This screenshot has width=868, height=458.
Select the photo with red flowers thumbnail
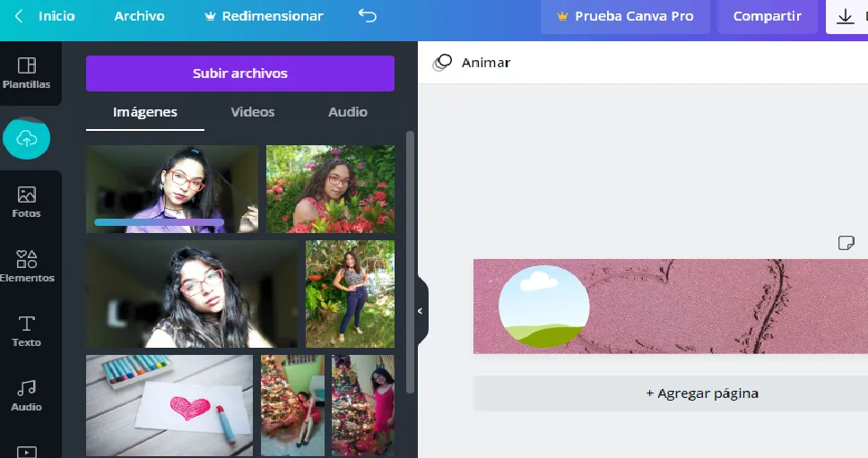331,189
